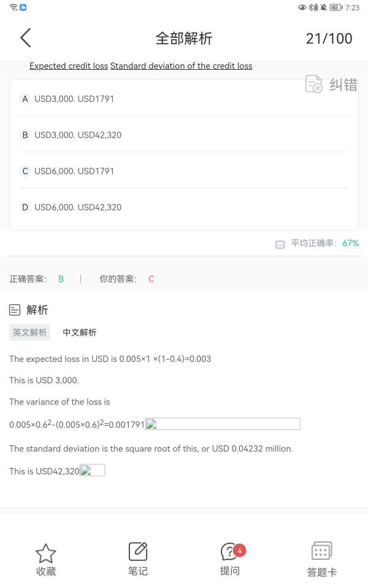Tap the 21/100 question counter
This screenshot has height=588, width=368.
329,39
